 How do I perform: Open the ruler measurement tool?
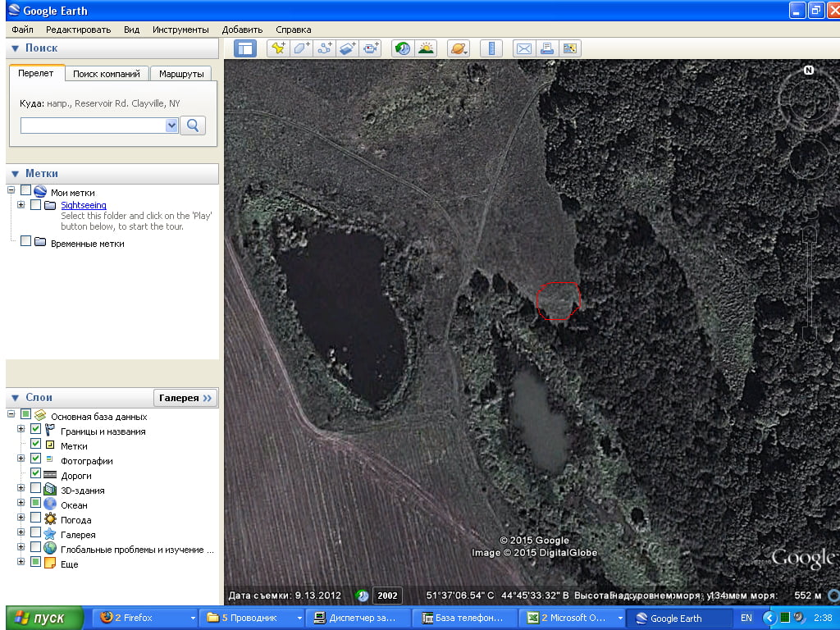point(491,48)
